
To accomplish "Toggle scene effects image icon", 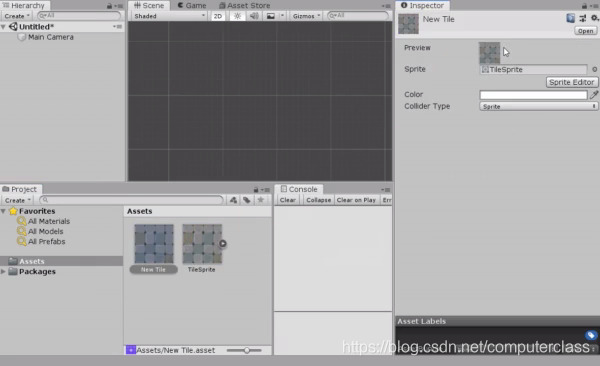I will click(271, 16).
